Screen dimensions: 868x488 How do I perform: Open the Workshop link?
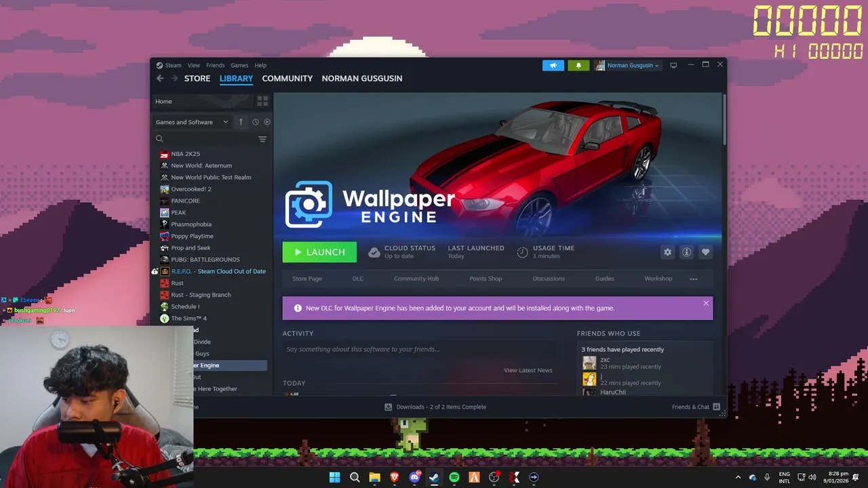658,279
